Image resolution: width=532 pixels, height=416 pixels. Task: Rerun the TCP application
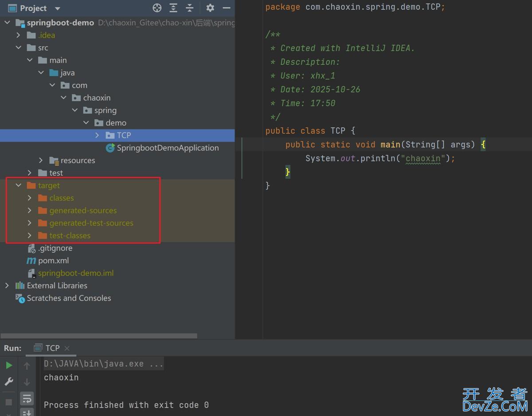pos(9,365)
